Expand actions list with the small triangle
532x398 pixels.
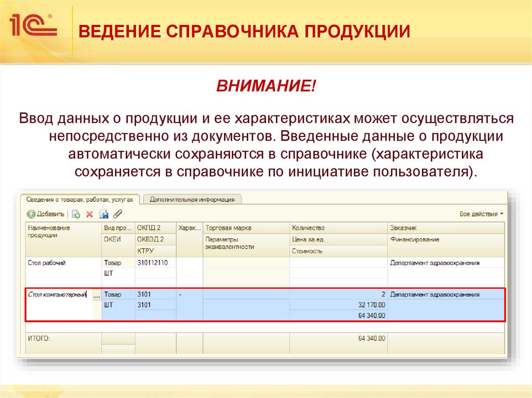[x=502, y=213]
